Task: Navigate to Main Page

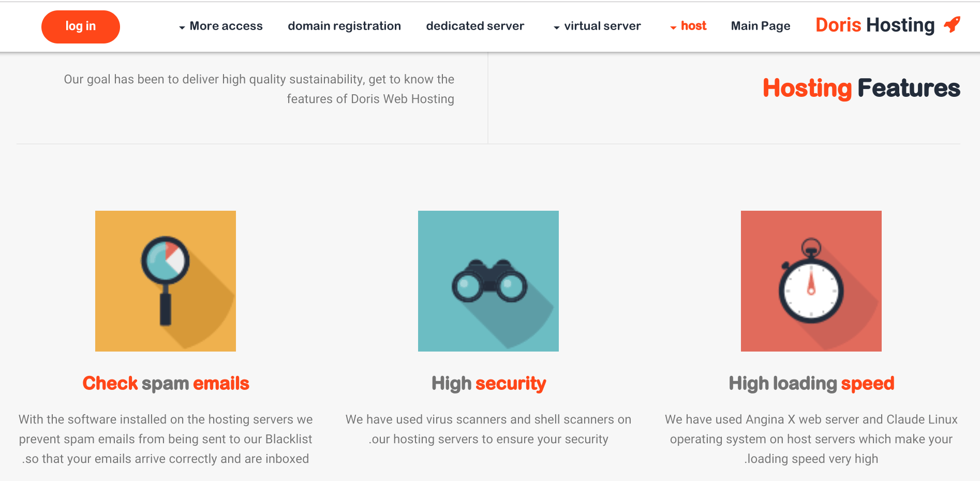Action: (761, 26)
